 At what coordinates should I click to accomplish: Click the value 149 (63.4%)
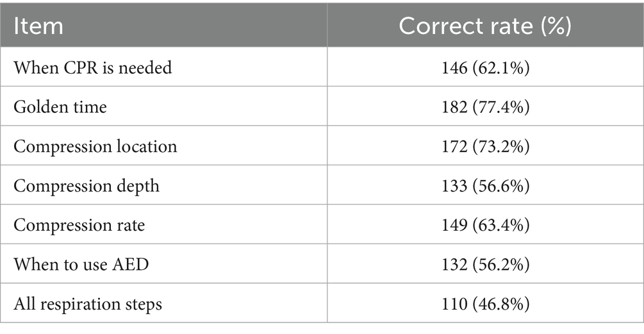coord(485,226)
